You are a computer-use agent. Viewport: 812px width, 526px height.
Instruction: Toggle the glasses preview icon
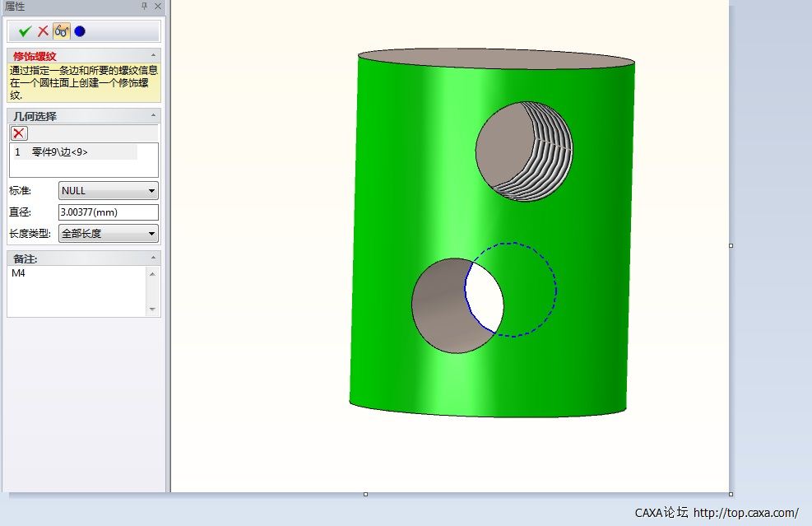[62, 31]
